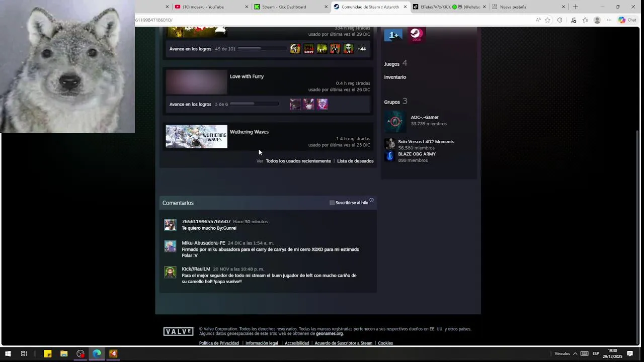The height and width of the screenshot is (362, 644).
Task: Open the read aloud icon in address bar
Action: click(538, 20)
